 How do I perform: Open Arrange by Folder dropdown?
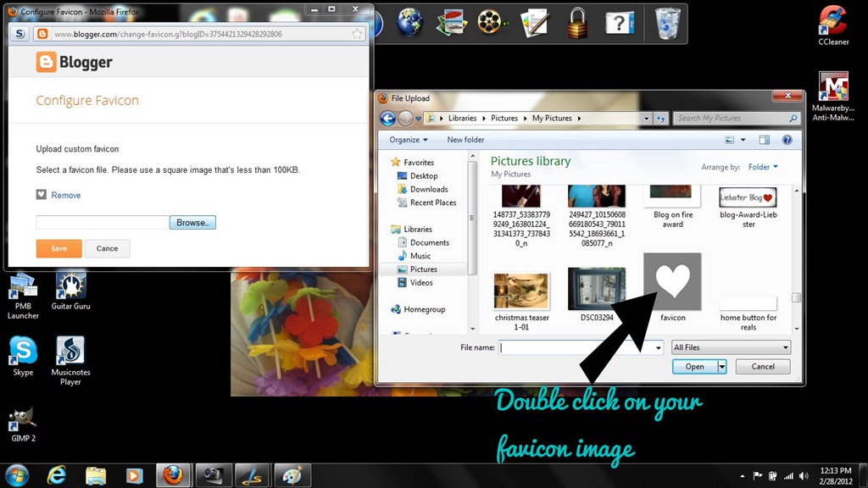click(763, 167)
